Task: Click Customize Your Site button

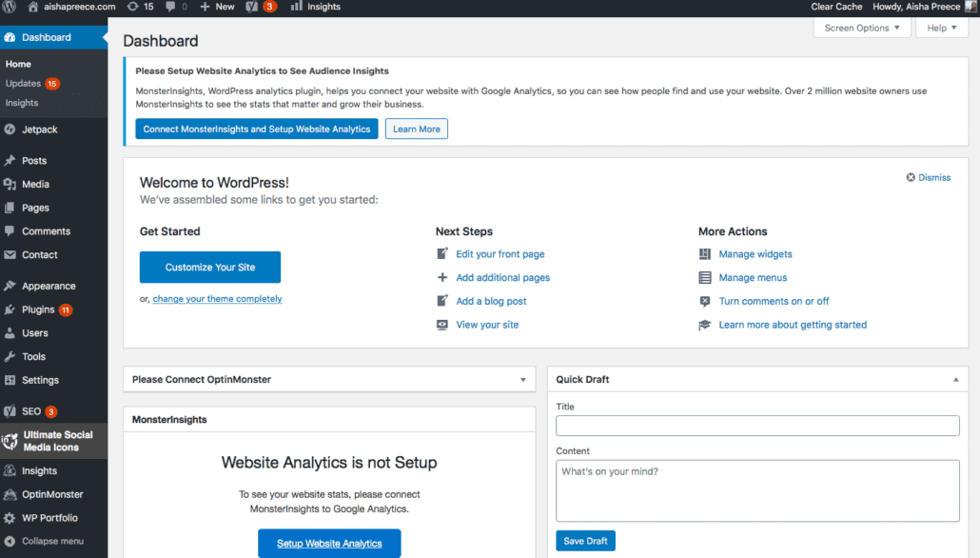Action: pos(210,268)
